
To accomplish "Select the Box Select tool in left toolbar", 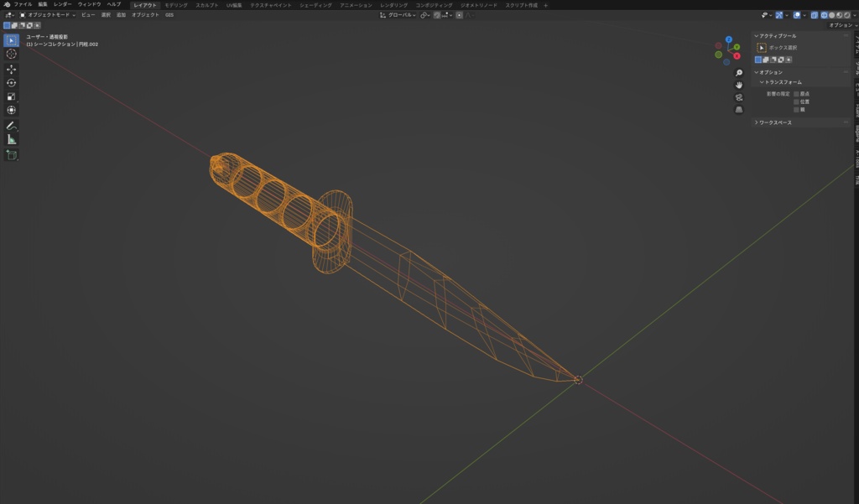I will point(11,40).
